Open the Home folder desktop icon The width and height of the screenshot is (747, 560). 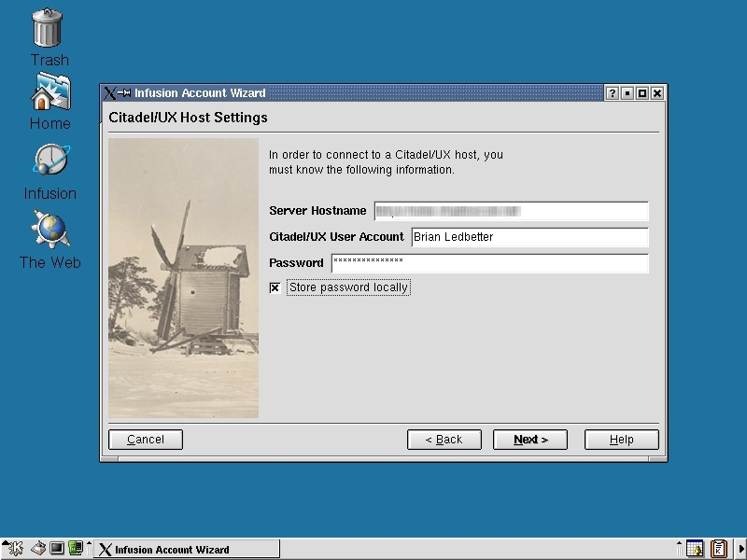click(x=51, y=91)
